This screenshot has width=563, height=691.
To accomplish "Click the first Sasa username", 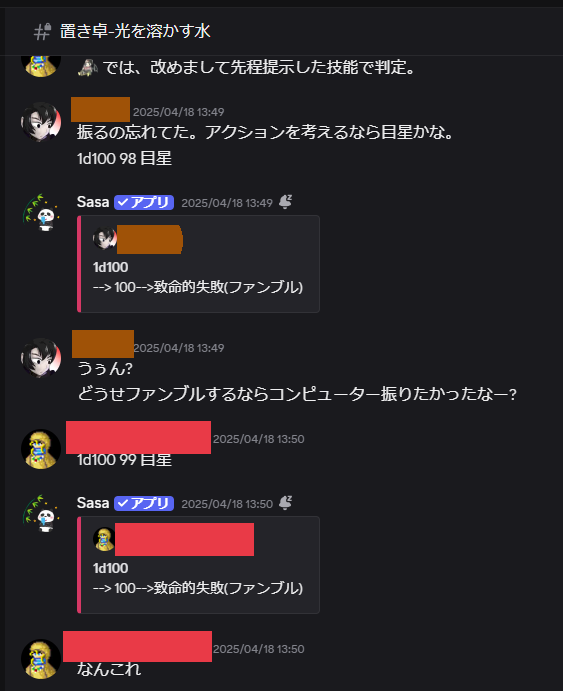I will [x=93, y=202].
